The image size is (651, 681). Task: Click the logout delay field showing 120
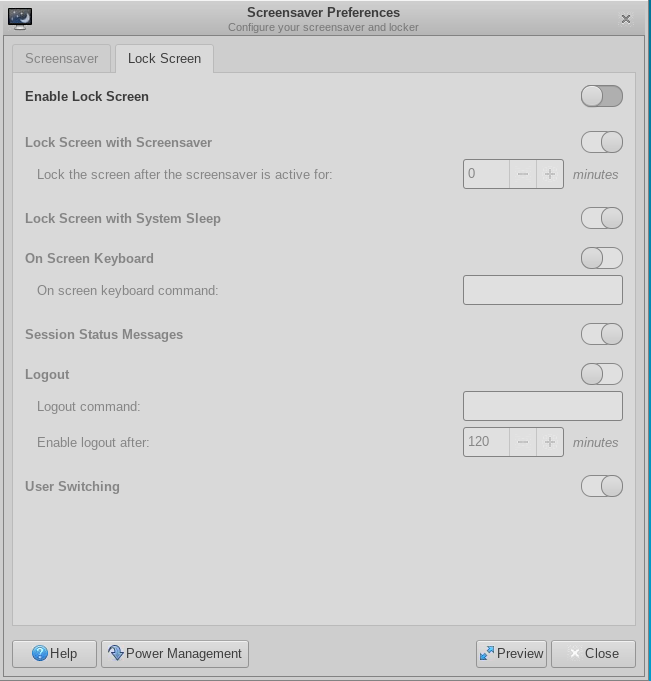coord(486,442)
